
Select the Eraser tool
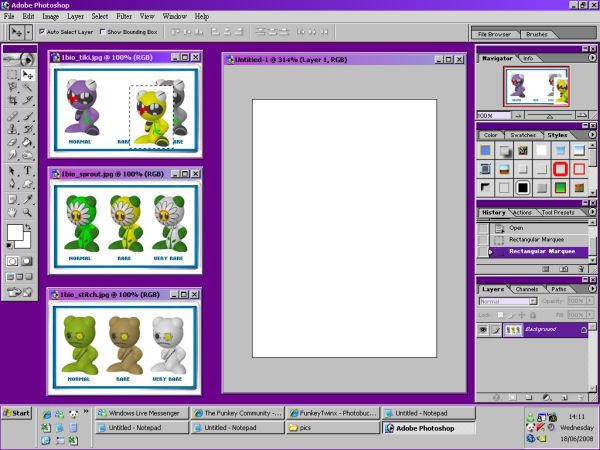pos(13,142)
